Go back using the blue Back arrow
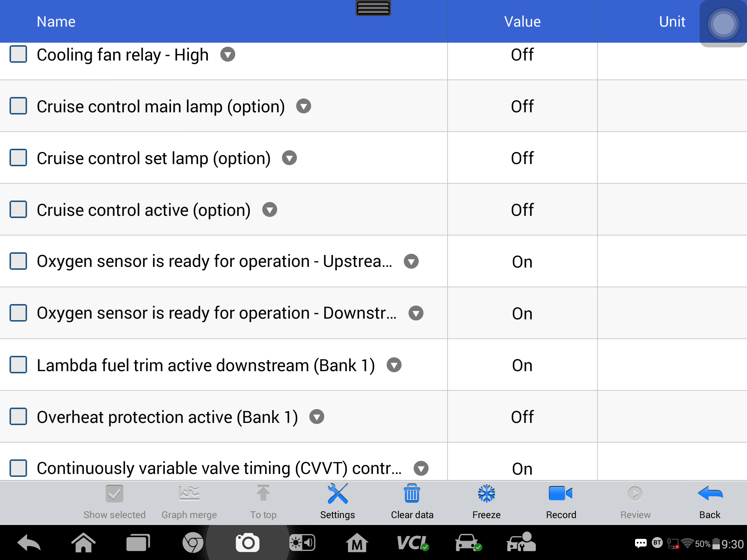 click(710, 494)
